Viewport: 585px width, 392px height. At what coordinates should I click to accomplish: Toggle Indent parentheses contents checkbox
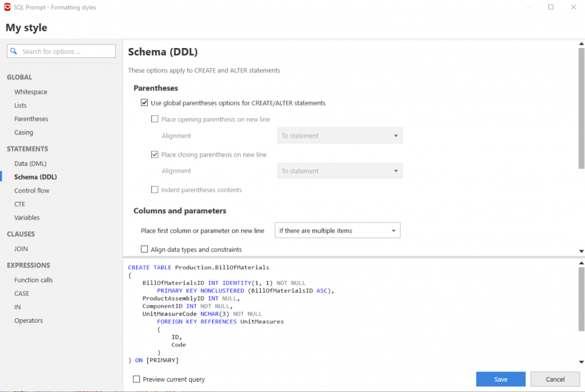155,190
